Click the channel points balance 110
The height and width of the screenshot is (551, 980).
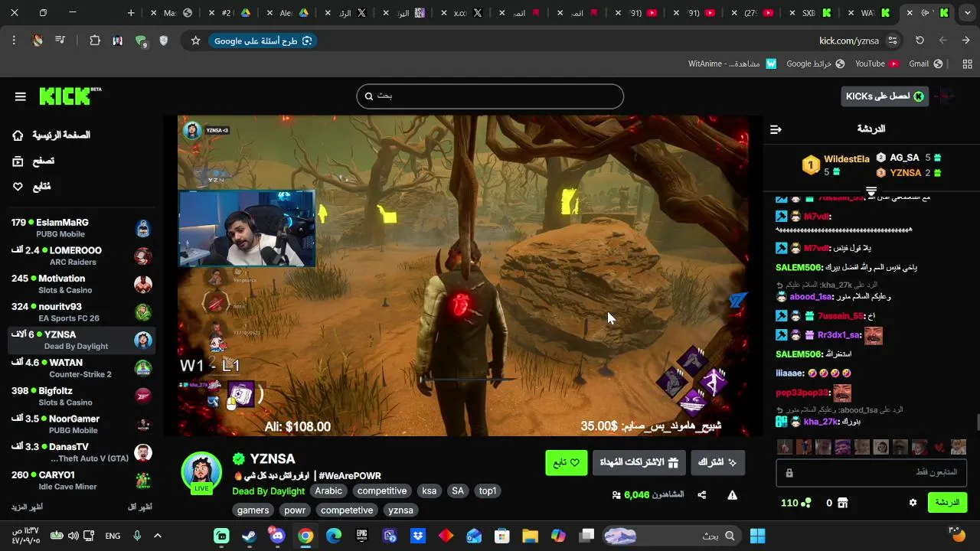[x=795, y=503]
